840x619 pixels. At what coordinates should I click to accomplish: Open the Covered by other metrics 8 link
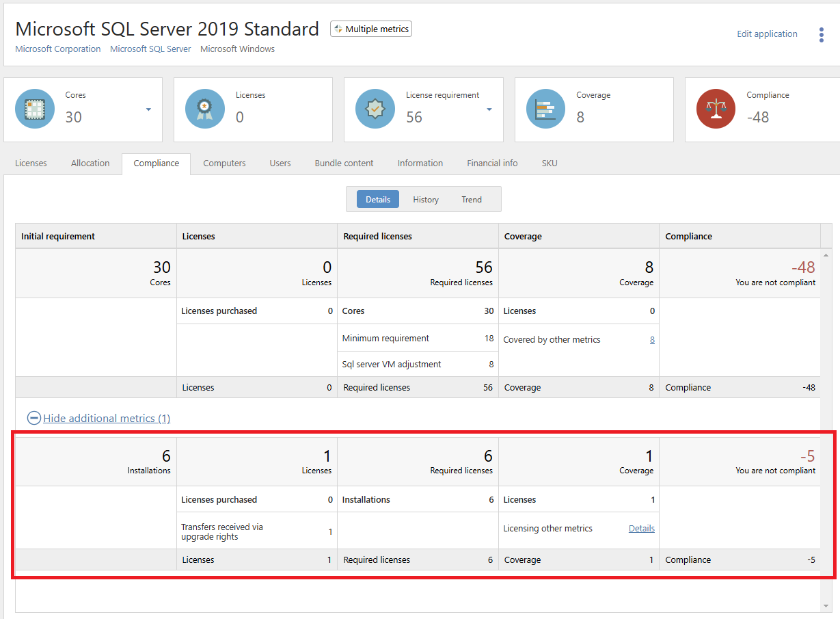click(652, 339)
